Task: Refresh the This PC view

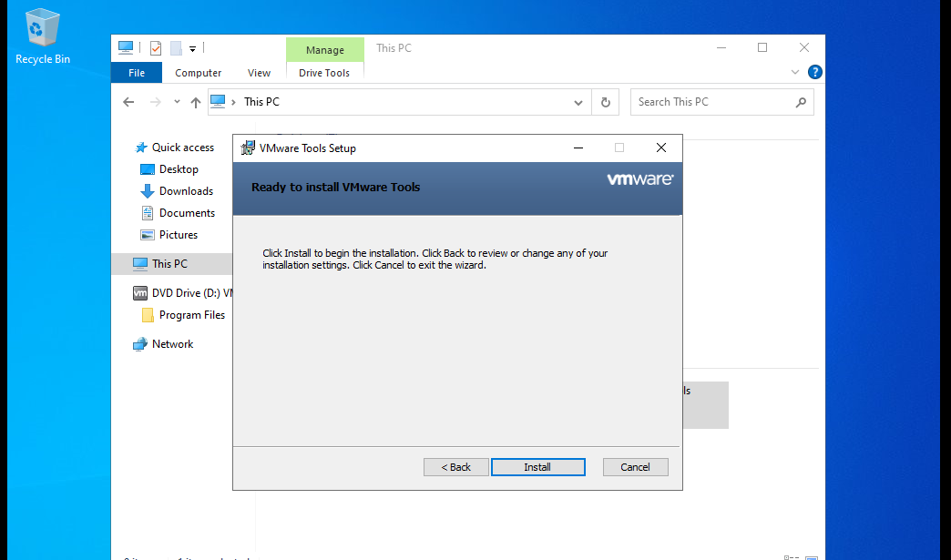Action: [x=605, y=102]
